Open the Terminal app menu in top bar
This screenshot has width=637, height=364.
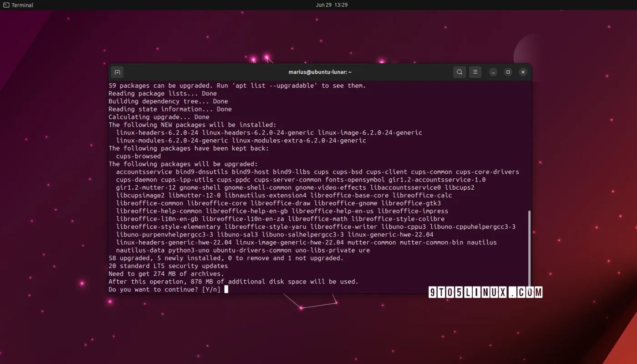click(18, 5)
